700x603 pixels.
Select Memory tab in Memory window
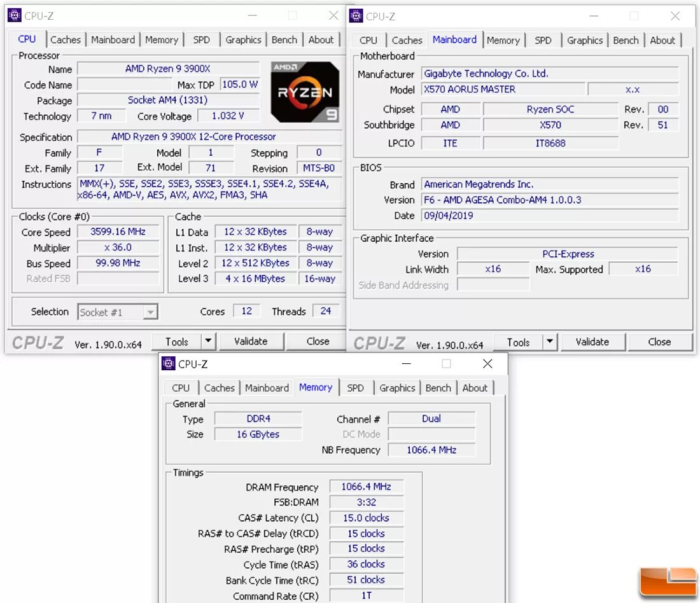[316, 387]
